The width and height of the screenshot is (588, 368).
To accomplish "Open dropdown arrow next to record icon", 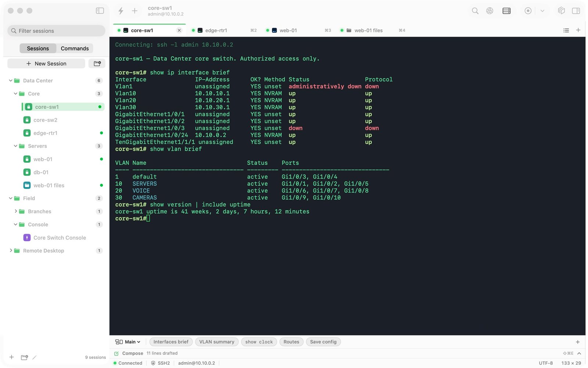I will (542, 11).
